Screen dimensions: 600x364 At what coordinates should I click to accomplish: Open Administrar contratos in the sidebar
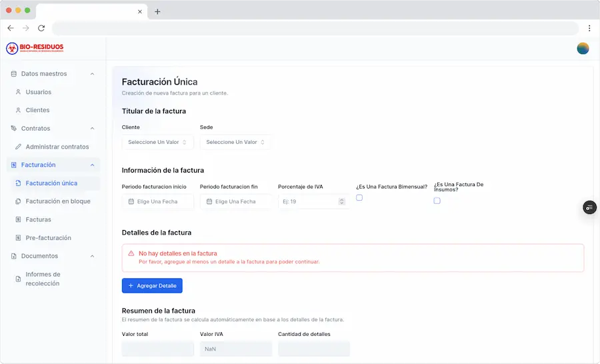coord(57,147)
